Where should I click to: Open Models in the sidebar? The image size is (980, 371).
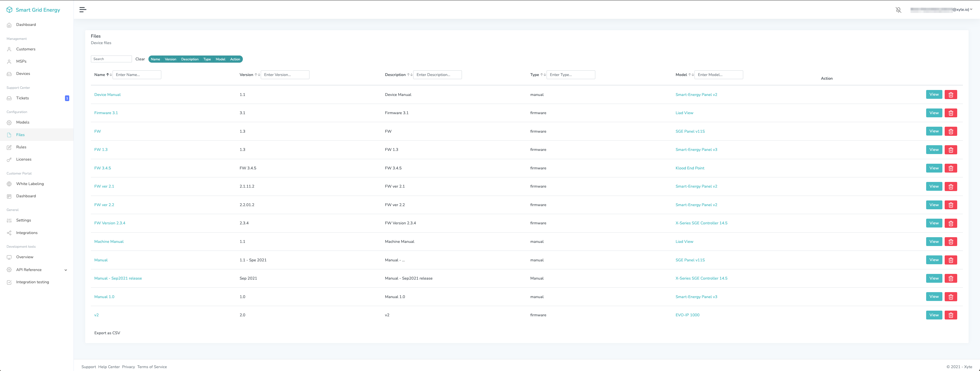pyautogui.click(x=23, y=122)
